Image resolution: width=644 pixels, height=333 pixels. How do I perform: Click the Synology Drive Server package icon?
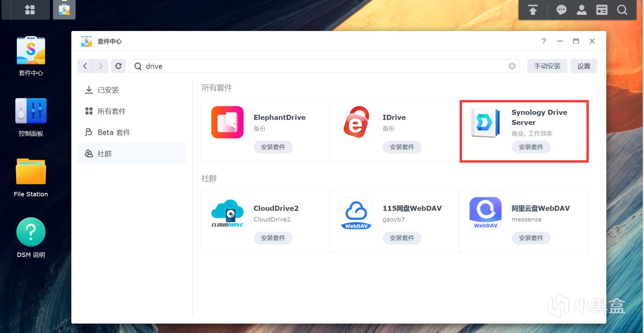pyautogui.click(x=486, y=122)
